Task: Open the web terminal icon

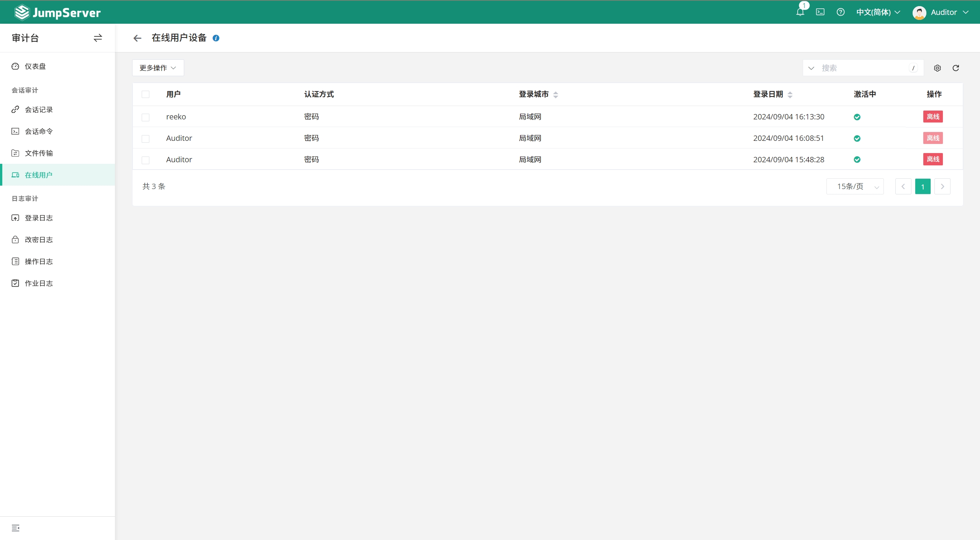Action: [820, 12]
